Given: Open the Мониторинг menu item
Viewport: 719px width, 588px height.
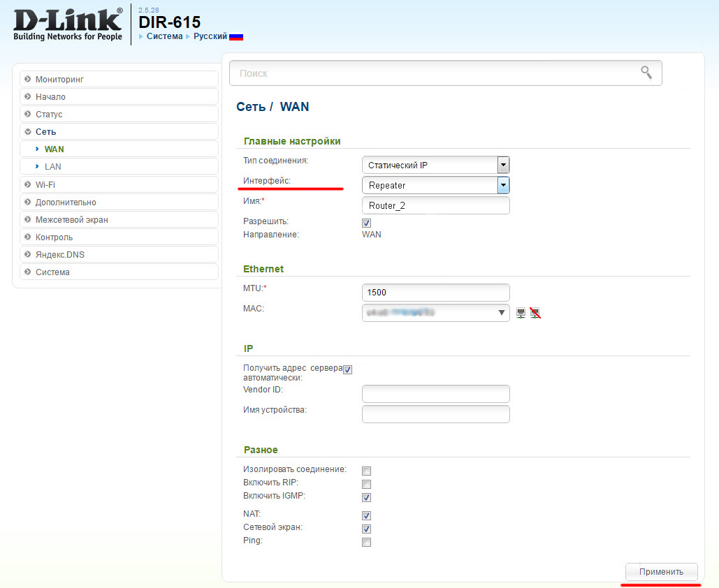Looking at the screenshot, I should tap(119, 79).
